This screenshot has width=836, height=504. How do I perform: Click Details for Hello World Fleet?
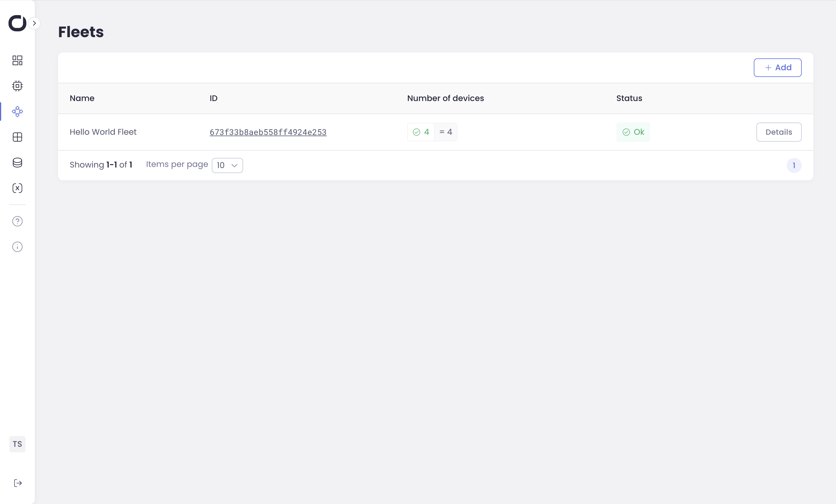pos(779,132)
